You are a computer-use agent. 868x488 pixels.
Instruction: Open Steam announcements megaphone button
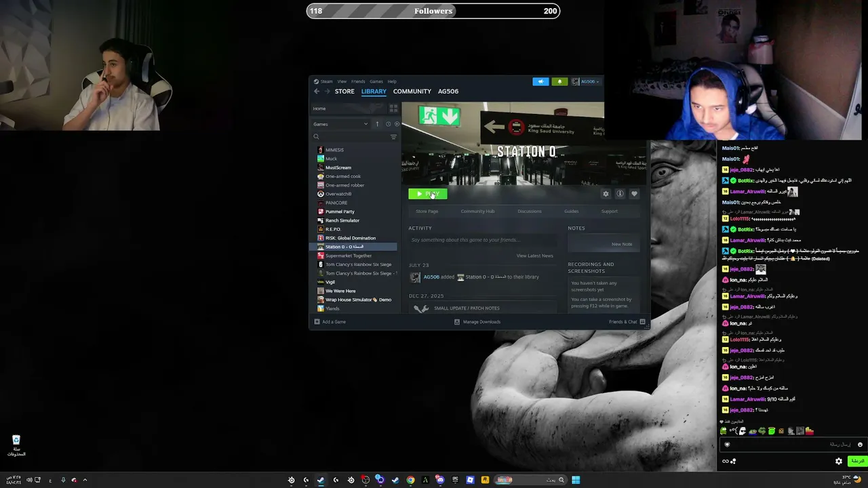coord(540,81)
